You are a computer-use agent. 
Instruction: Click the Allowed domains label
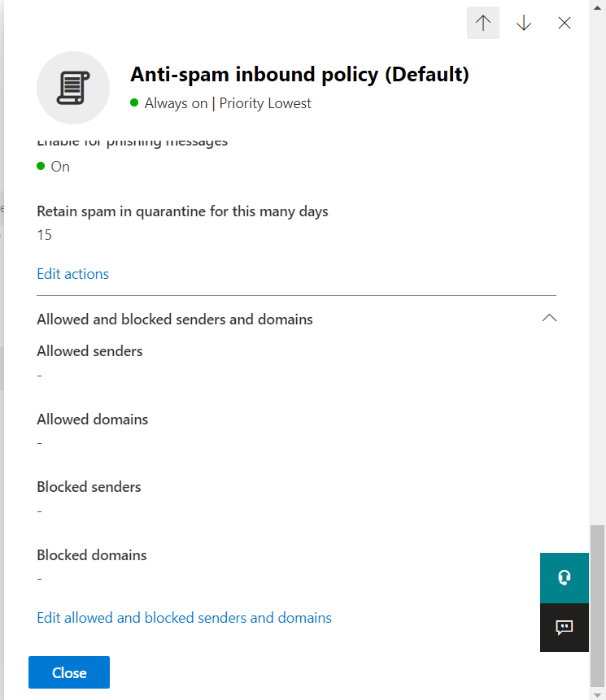[93, 420]
